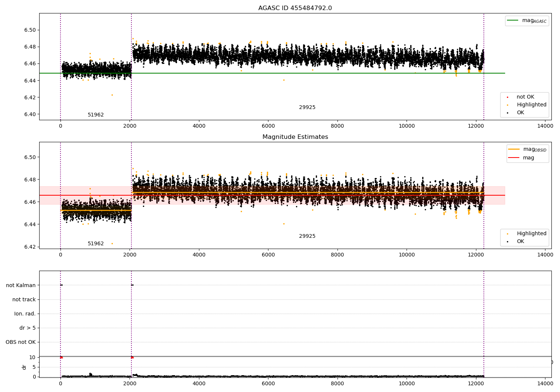This screenshot has height=392, width=560.
Task: Click the orange mag OBSID legend line
Action: 514,149
